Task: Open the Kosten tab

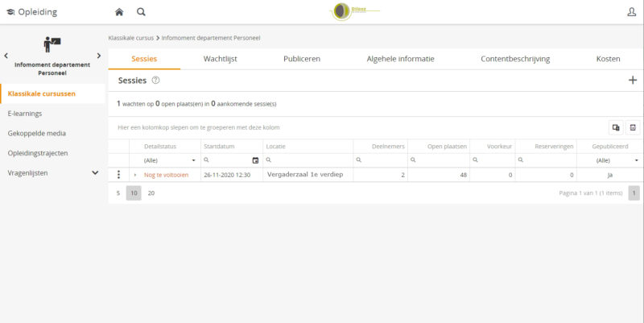Action: tap(609, 59)
